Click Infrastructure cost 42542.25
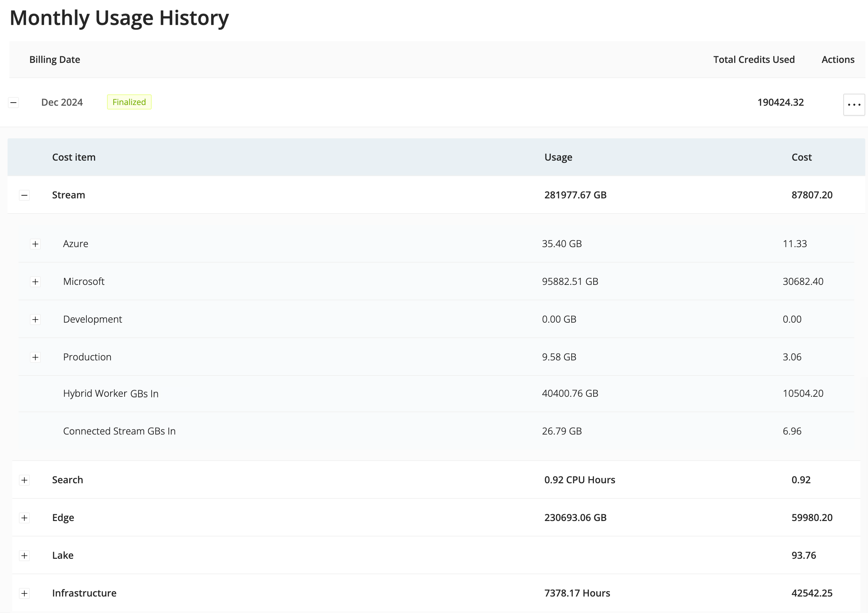868x613 pixels. [x=812, y=594]
